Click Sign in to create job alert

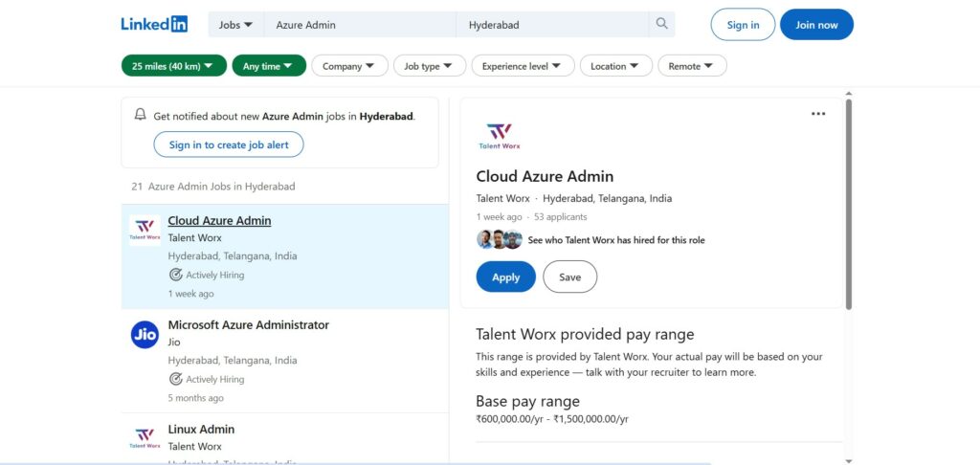(x=228, y=144)
